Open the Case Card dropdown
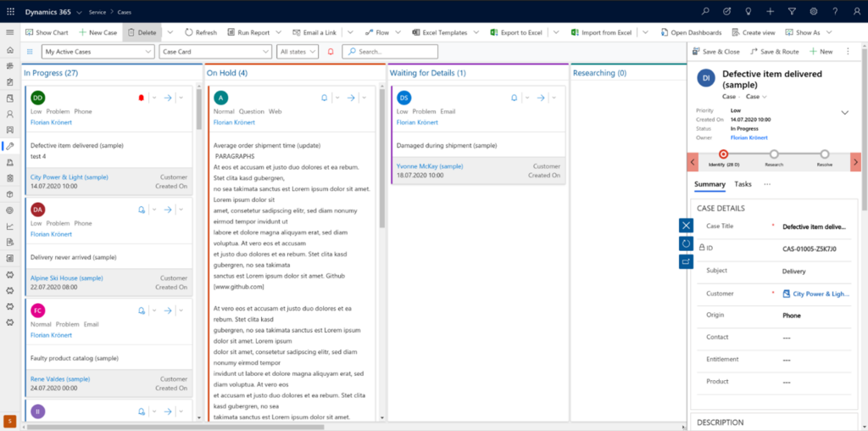The image size is (868, 431). (x=215, y=52)
